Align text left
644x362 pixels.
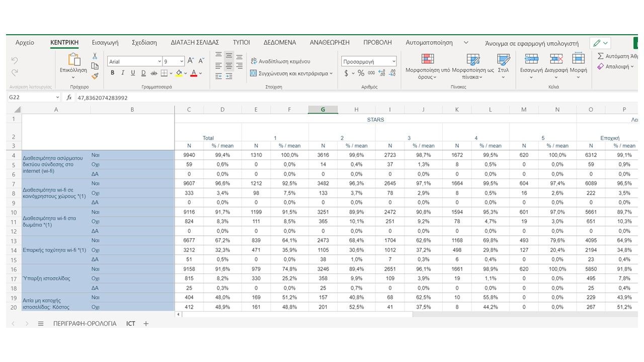[x=218, y=66]
